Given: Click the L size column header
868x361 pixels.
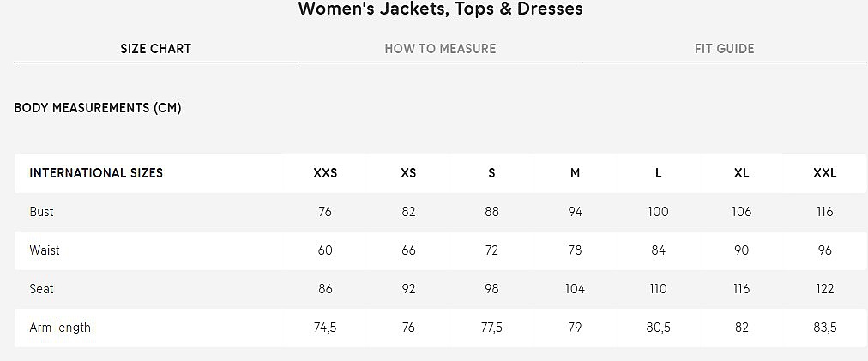Looking at the screenshot, I should point(658,173).
